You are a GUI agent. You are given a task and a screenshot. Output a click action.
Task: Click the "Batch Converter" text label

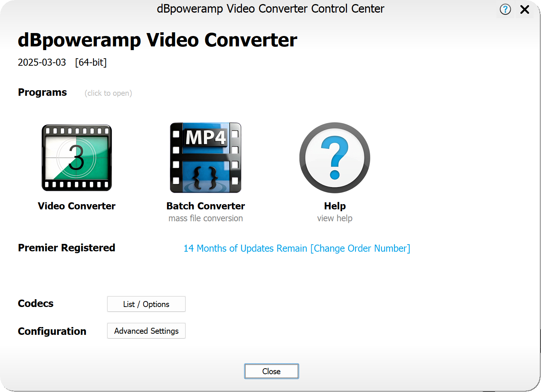click(x=206, y=206)
